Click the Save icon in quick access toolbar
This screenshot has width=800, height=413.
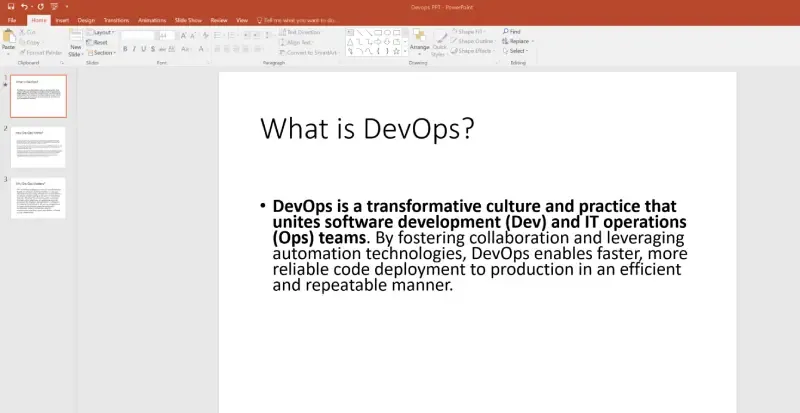tap(11, 7)
